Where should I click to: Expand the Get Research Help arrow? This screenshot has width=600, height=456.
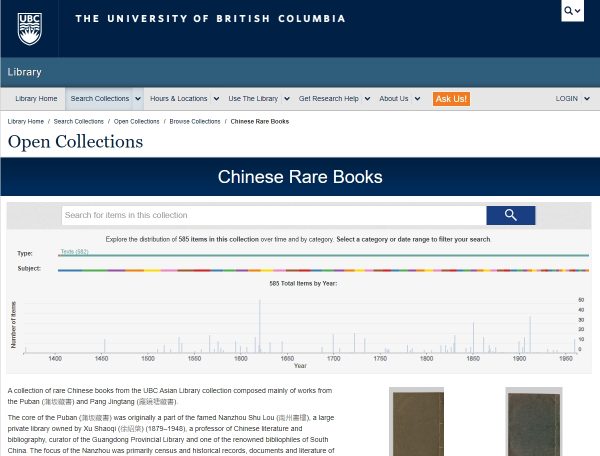pos(367,99)
